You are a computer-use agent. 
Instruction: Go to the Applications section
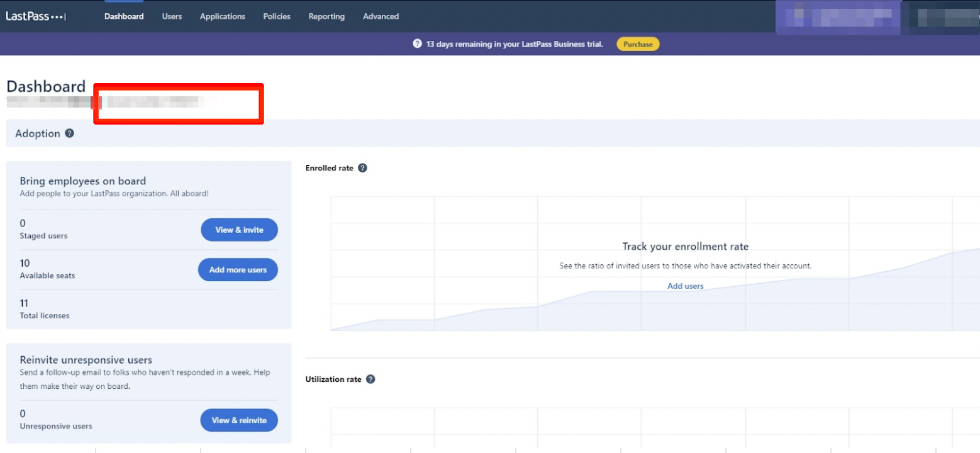[x=223, y=16]
